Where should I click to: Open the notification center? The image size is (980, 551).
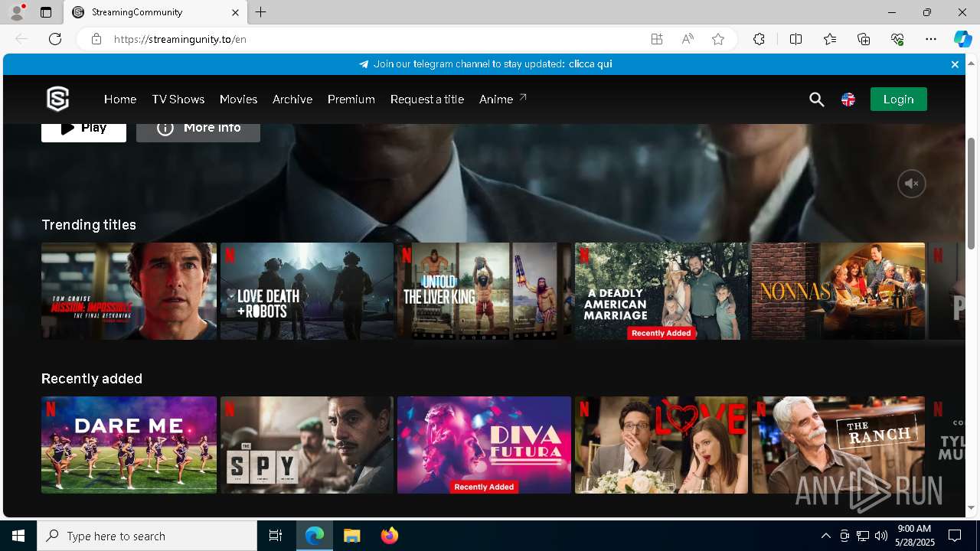[x=955, y=536]
